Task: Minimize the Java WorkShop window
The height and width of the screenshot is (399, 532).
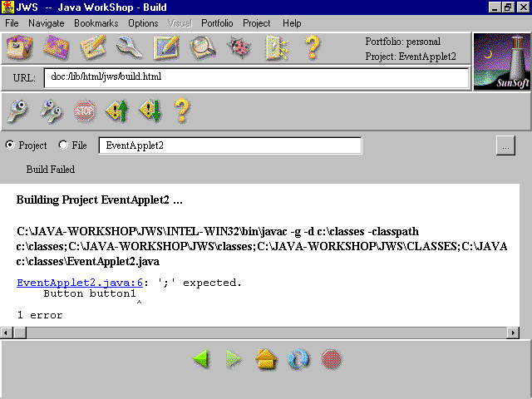Action: click(x=495, y=7)
